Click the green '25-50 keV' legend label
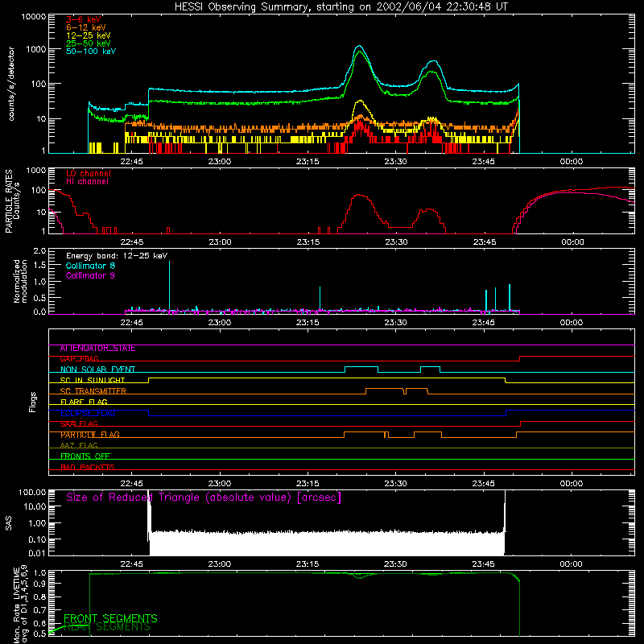The width and height of the screenshot is (644, 644). (x=89, y=43)
